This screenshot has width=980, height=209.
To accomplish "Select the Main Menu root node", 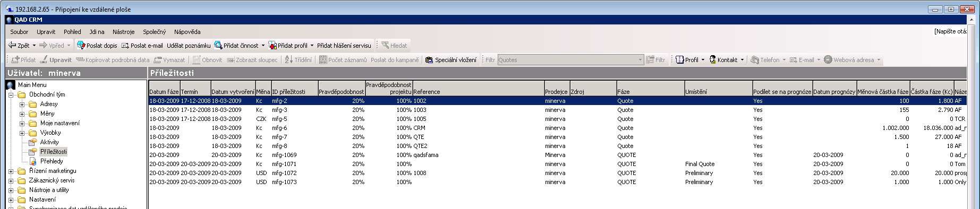I will [x=32, y=85].
